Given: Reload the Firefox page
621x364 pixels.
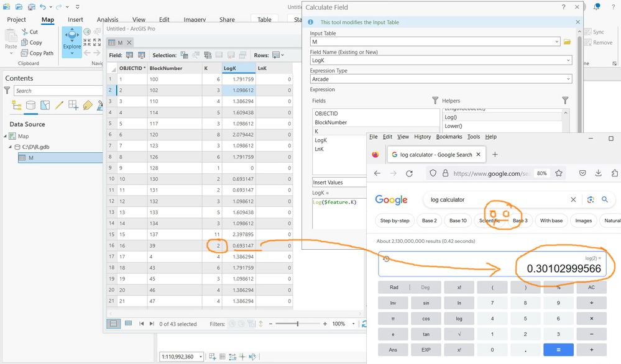Looking at the screenshot, I should [409, 173].
